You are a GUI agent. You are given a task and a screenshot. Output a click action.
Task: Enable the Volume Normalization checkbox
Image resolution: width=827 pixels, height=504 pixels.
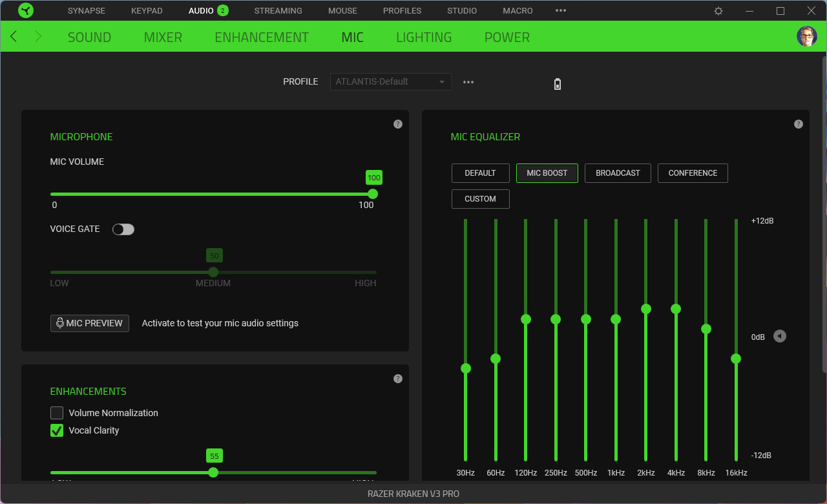click(x=57, y=413)
